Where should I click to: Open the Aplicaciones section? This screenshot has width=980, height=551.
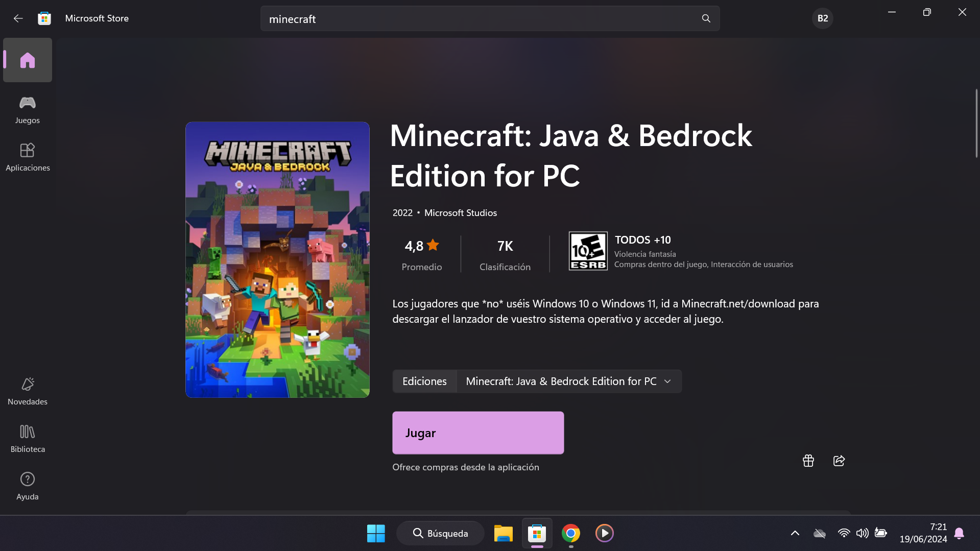[x=28, y=157]
